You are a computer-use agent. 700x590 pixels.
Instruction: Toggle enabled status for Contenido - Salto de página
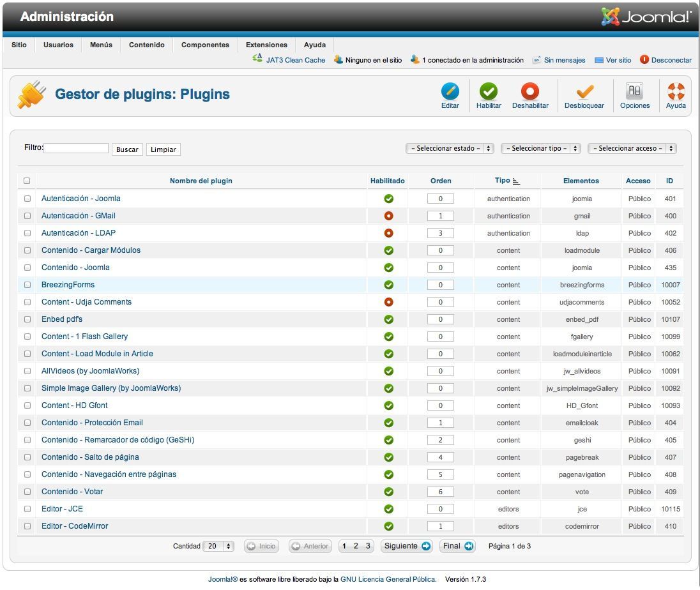point(388,457)
